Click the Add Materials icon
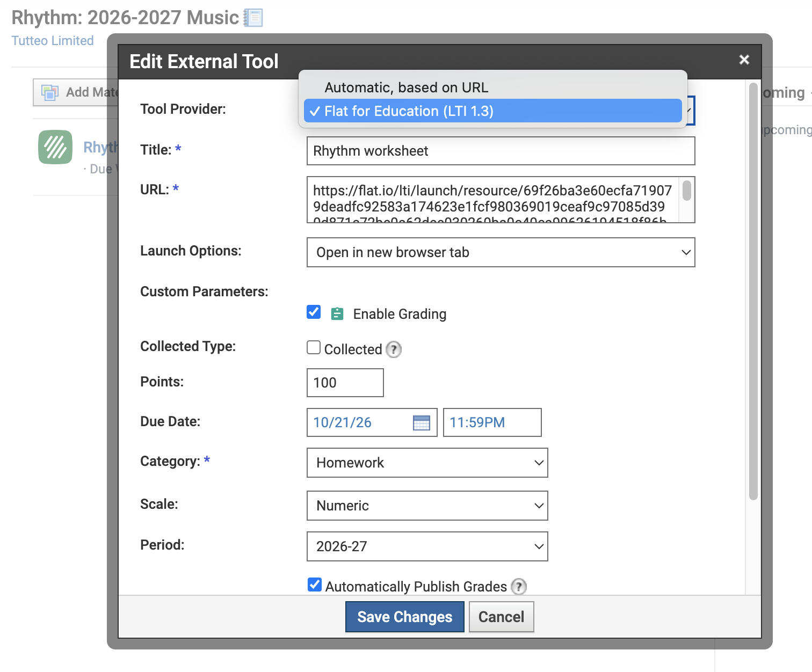The height and width of the screenshot is (672, 812). pos(50,92)
